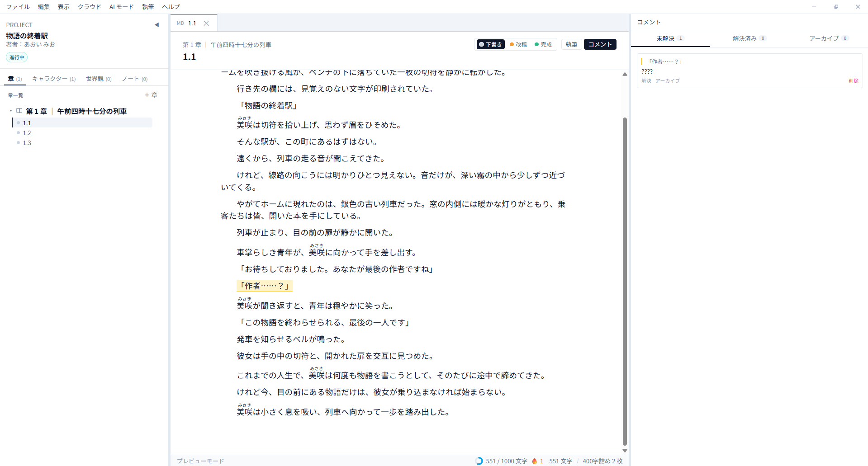Restore the application window size
The width and height of the screenshot is (868, 466).
[x=836, y=7]
